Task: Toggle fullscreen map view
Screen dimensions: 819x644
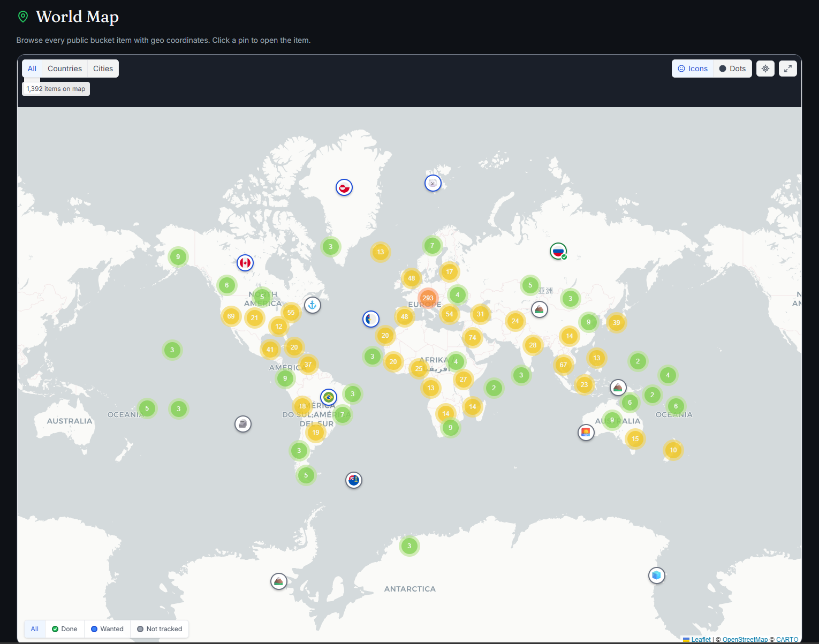Action: [x=788, y=69]
